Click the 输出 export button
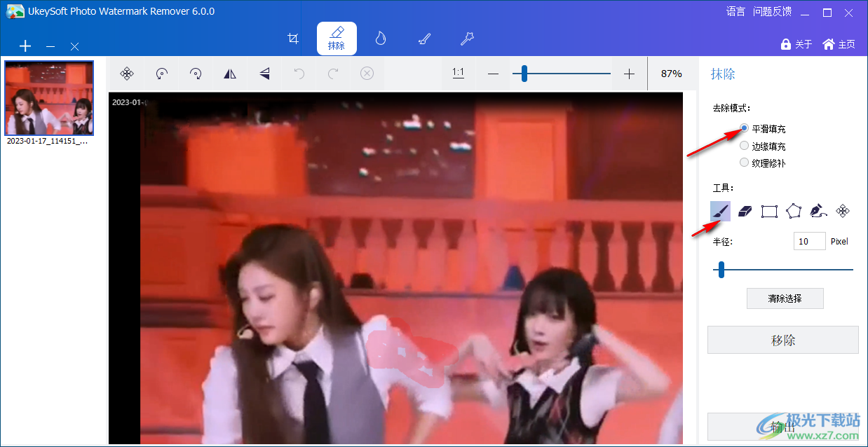Viewport: 868px width, 447px height. coord(783,427)
